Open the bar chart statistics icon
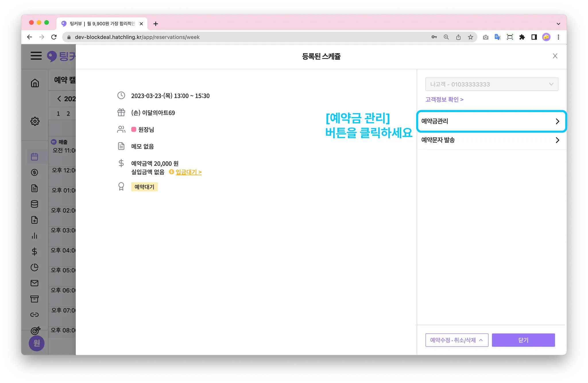588x383 pixels. (34, 236)
